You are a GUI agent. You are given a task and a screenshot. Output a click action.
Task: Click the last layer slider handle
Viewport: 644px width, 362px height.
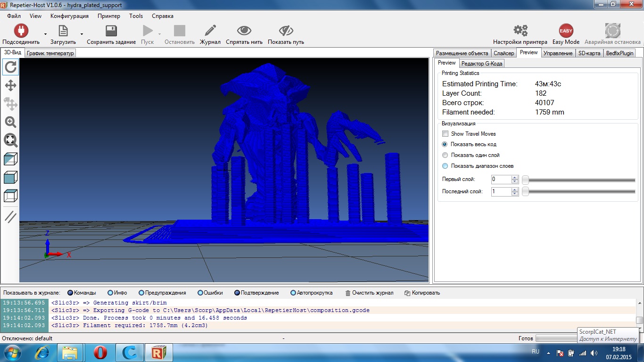pyautogui.click(x=525, y=191)
